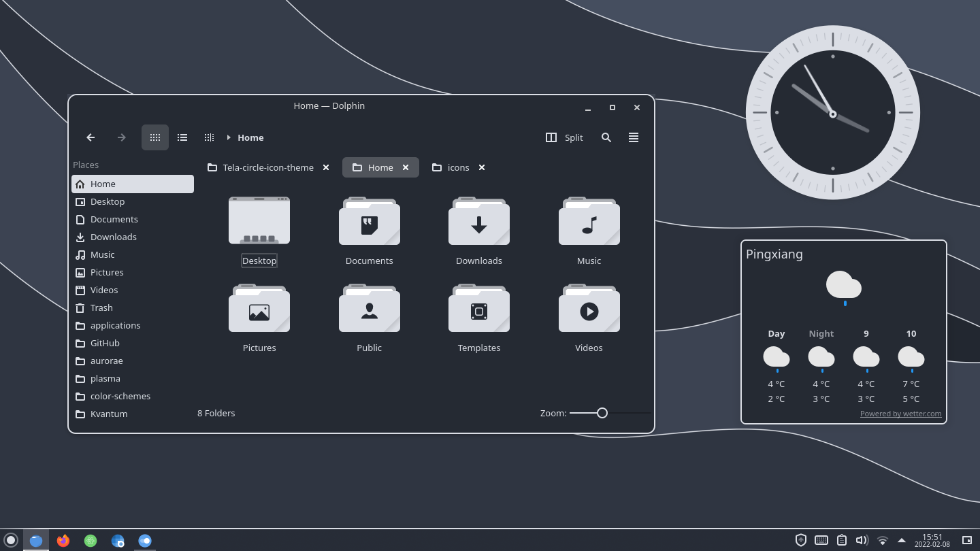The width and height of the screenshot is (980, 551).
Task: Close the icons tab
Action: [482, 167]
